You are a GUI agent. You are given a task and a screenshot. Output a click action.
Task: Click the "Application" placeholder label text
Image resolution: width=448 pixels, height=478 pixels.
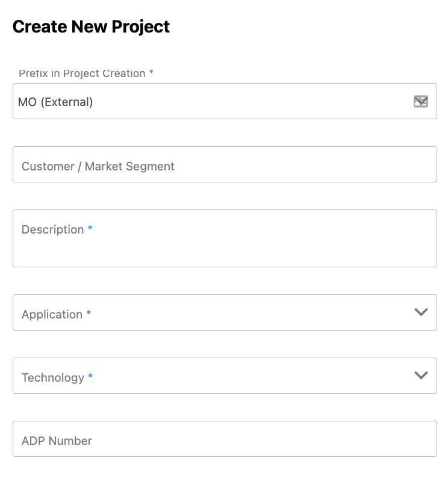pyautogui.click(x=52, y=314)
